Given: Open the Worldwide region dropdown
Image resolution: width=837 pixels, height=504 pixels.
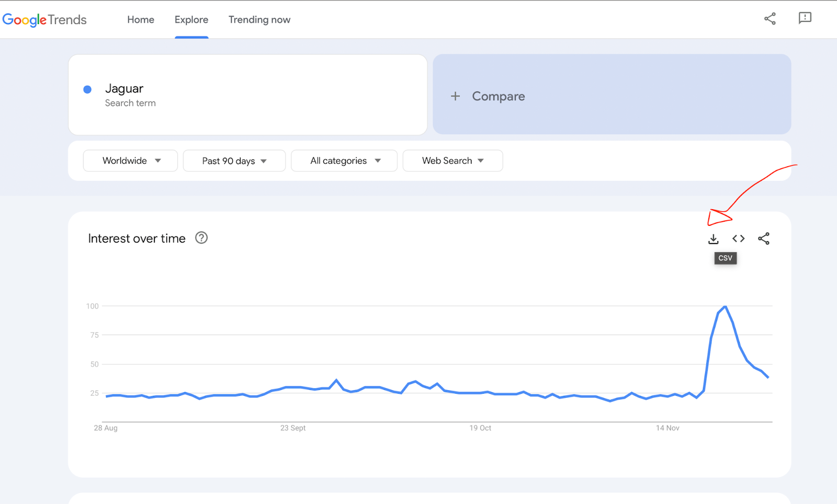Looking at the screenshot, I should [130, 161].
